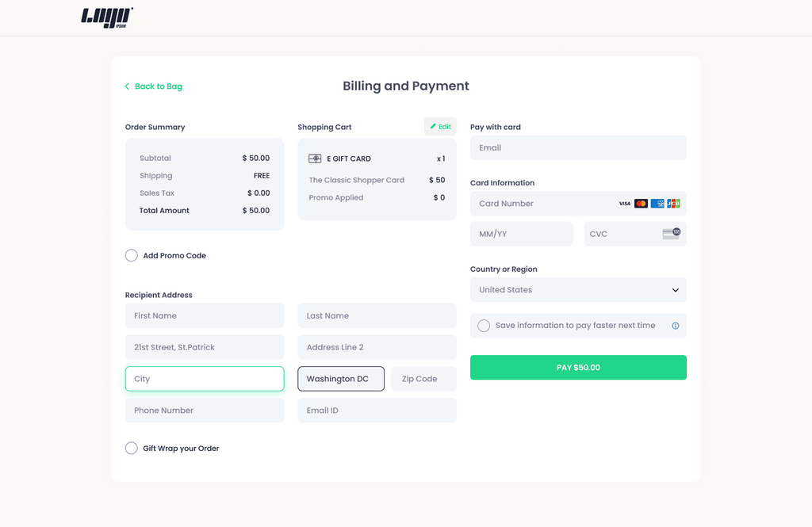Click the info icon beside save information
The image size is (812, 527).
676,326
